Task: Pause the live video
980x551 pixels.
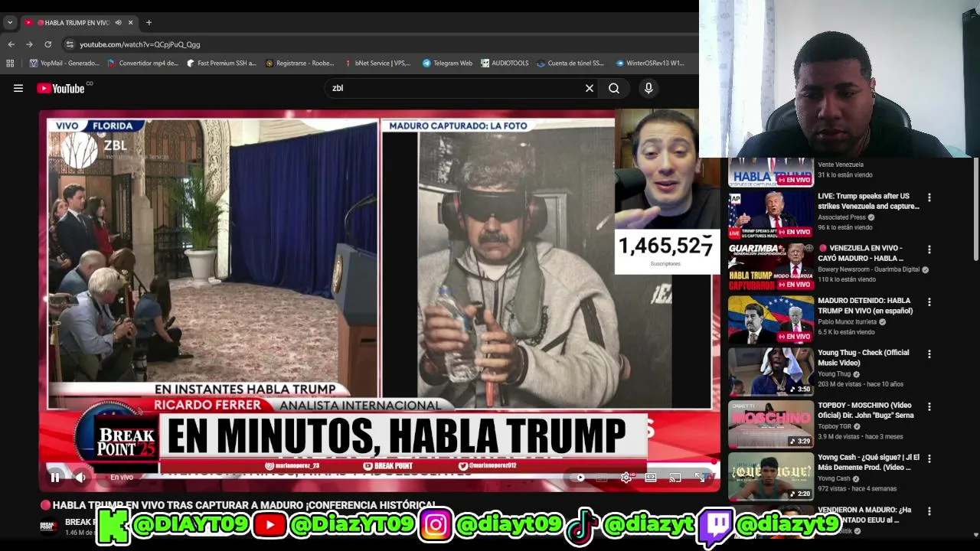Action: point(55,478)
